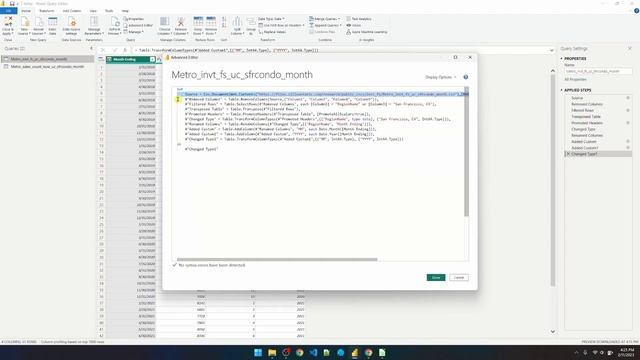Click Done in the Advanced Editor
Image resolution: width=640 pixels, height=360 pixels.
click(x=436, y=278)
